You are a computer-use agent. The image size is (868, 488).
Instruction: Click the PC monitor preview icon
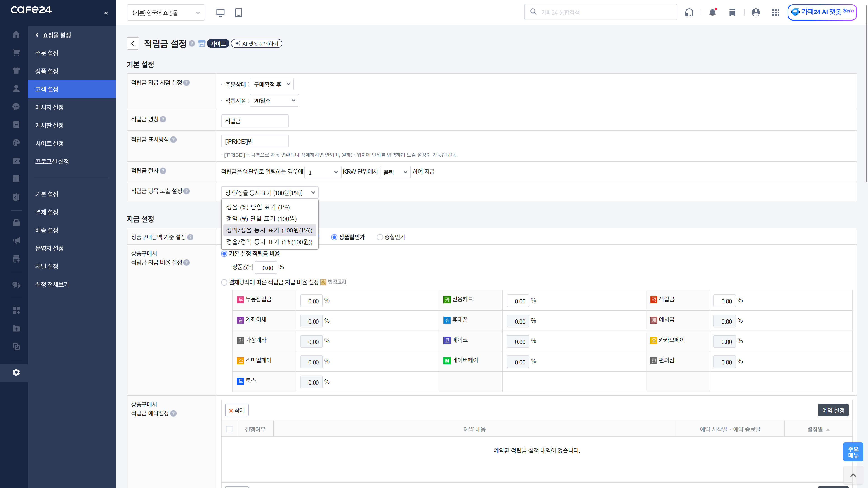tap(220, 13)
